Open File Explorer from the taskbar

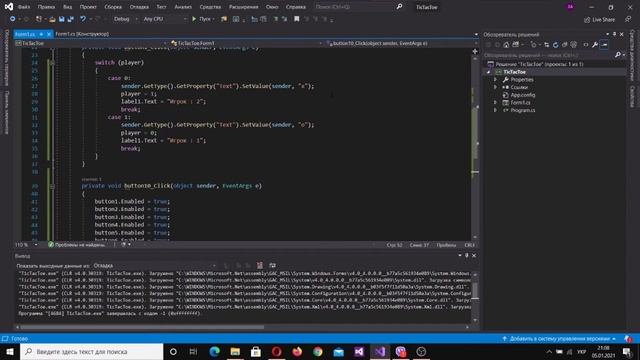235,351
